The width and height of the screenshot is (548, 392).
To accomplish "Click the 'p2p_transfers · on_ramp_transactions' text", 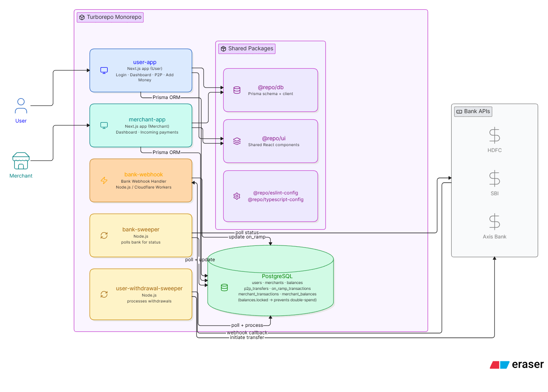I will [277, 289].
